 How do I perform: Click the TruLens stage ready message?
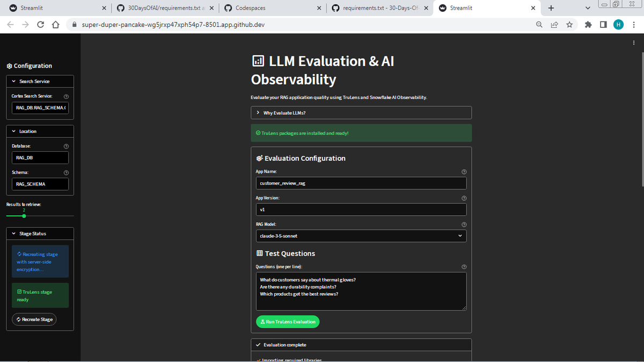[40, 295]
